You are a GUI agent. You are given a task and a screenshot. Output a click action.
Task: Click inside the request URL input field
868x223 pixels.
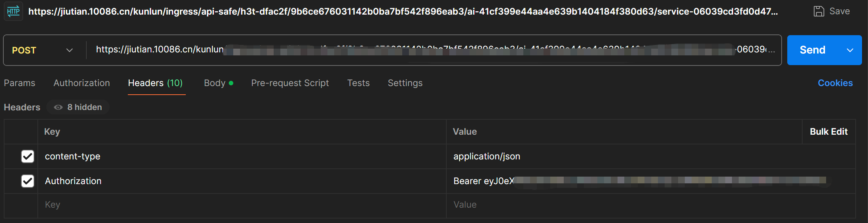coord(411,50)
